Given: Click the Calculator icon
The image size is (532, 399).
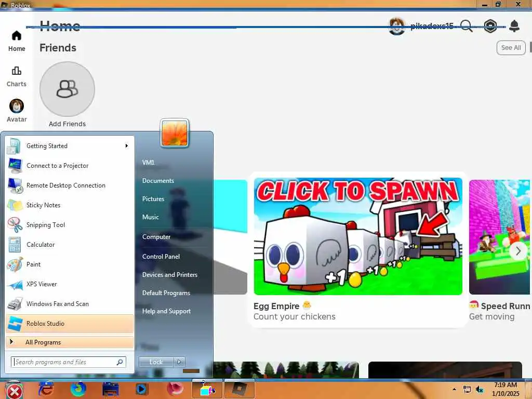Looking at the screenshot, I should (15, 245).
